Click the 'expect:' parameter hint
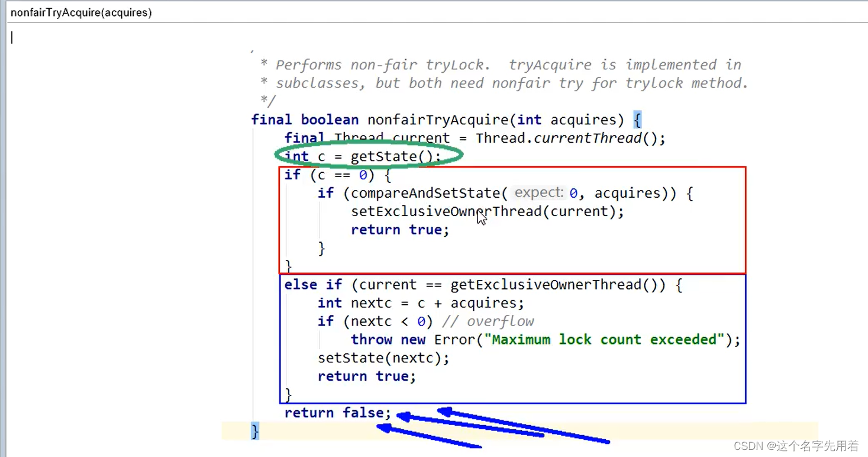The image size is (868, 457). (x=539, y=193)
